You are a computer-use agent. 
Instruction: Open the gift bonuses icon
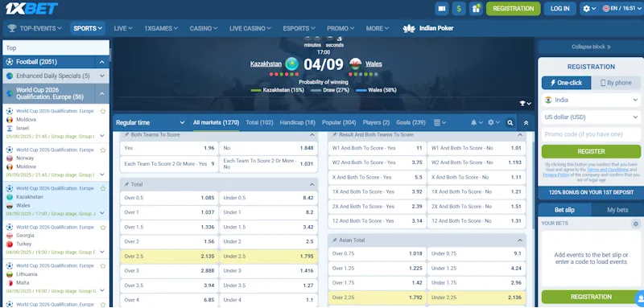476,9
